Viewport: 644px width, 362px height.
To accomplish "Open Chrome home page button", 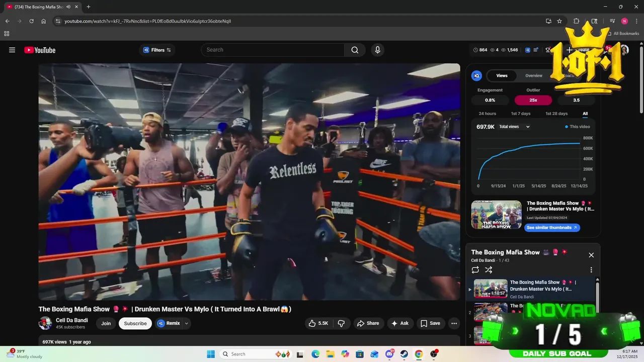I will pyautogui.click(x=44, y=21).
